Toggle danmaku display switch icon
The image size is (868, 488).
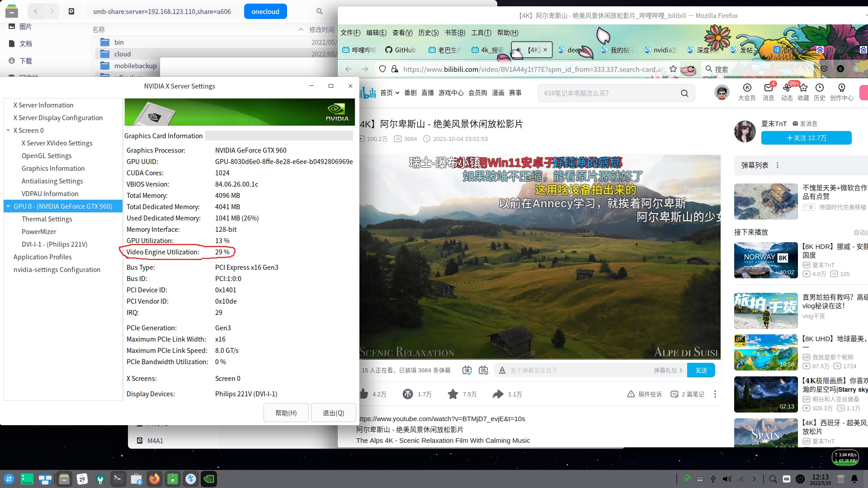pos(467,371)
